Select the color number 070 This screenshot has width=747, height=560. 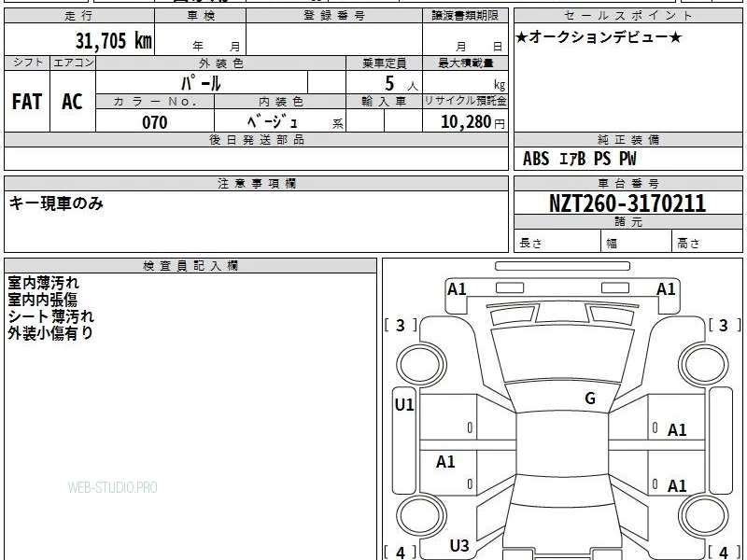[x=155, y=122]
